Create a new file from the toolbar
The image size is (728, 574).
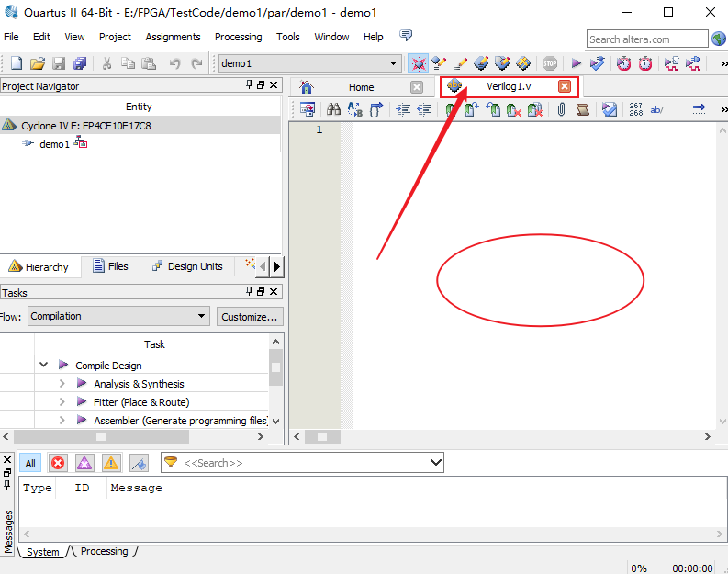point(17,63)
